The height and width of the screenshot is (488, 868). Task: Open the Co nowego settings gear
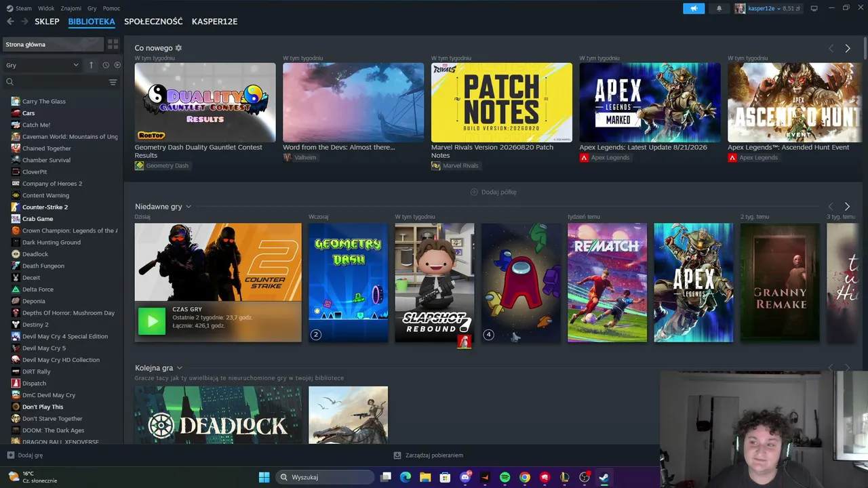coord(178,48)
